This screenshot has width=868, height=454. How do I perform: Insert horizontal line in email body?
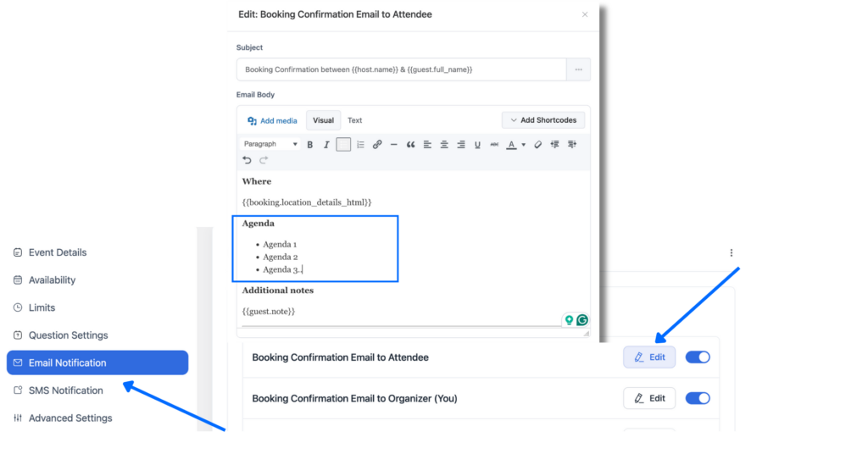pos(393,144)
